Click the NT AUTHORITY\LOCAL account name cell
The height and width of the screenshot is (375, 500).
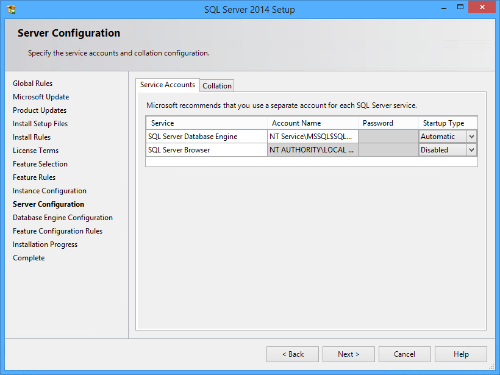click(x=313, y=150)
